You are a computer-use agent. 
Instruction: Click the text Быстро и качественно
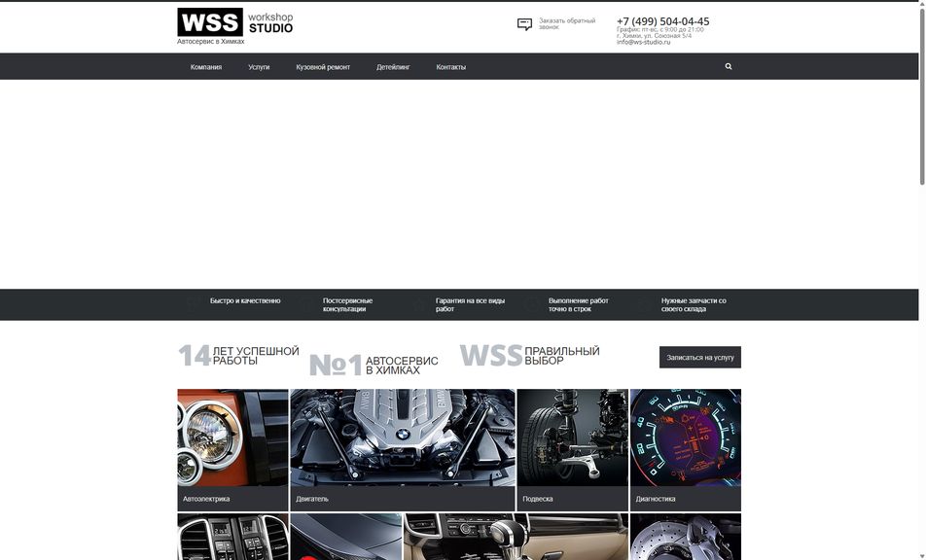point(245,301)
